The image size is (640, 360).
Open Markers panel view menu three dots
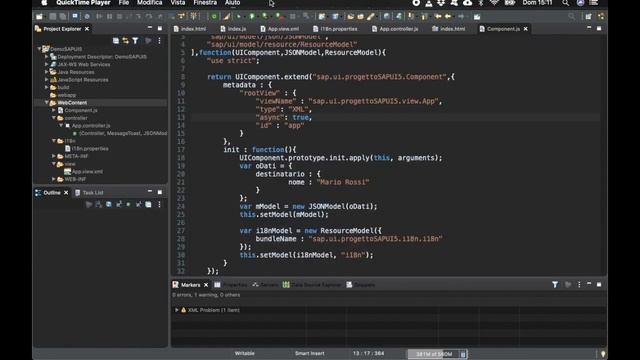pos(579,284)
